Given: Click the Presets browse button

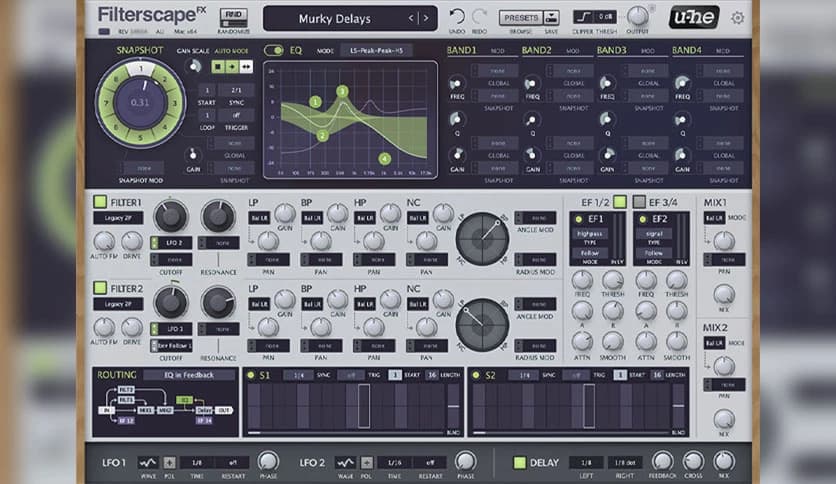Looking at the screenshot, I should point(521,18).
